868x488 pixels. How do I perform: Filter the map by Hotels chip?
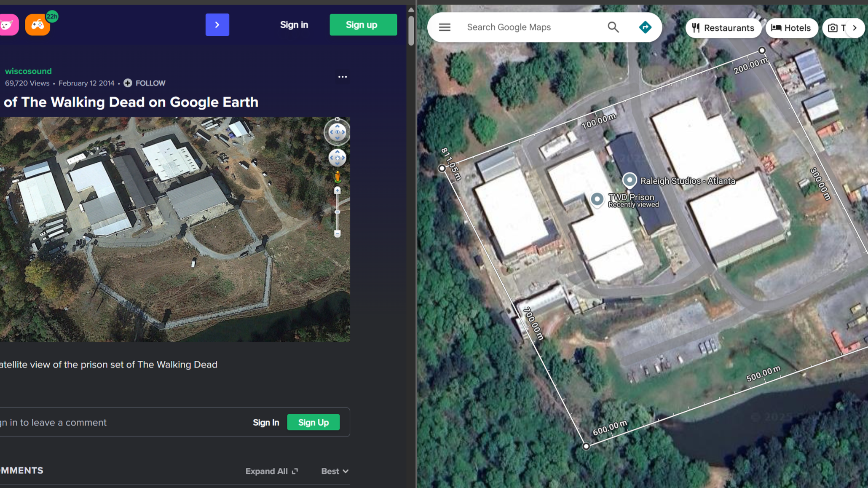click(x=791, y=28)
